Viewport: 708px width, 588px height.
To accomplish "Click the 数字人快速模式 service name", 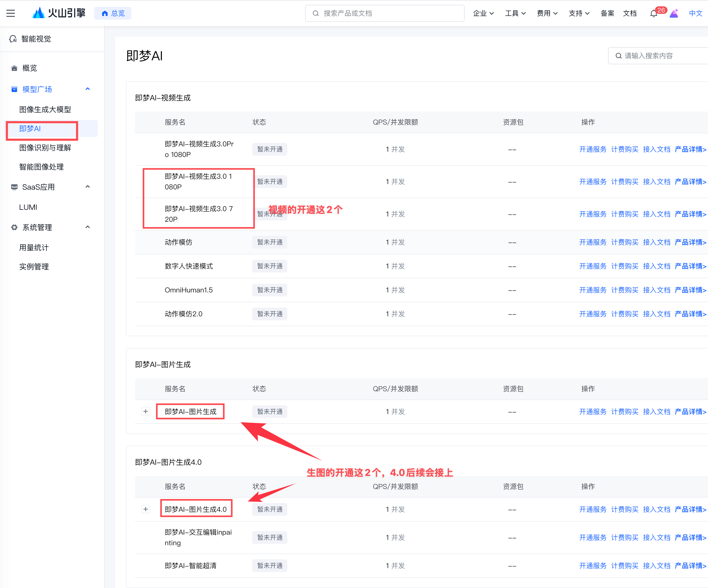I will tap(189, 266).
